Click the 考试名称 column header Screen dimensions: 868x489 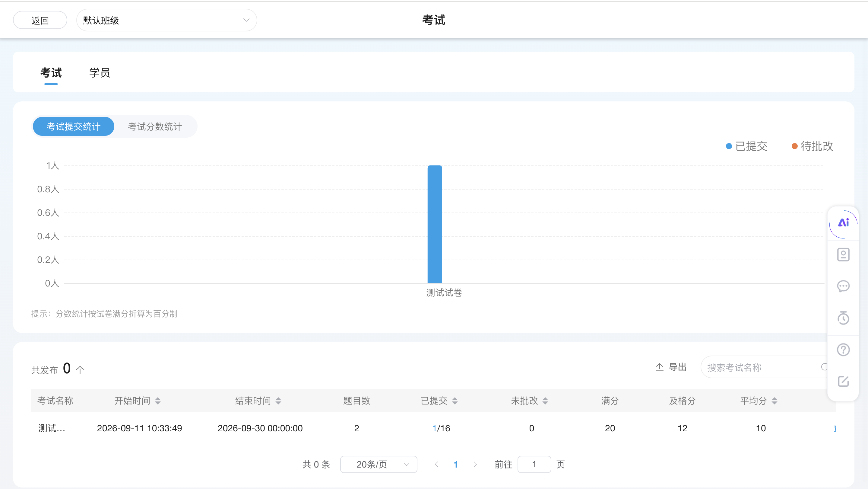55,401
